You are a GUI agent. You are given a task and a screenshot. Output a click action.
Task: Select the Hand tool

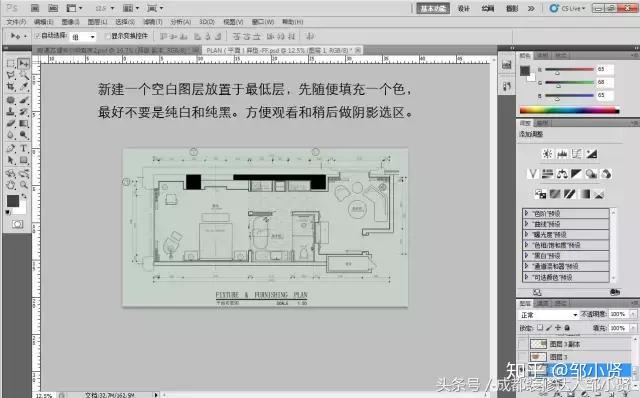[11, 185]
